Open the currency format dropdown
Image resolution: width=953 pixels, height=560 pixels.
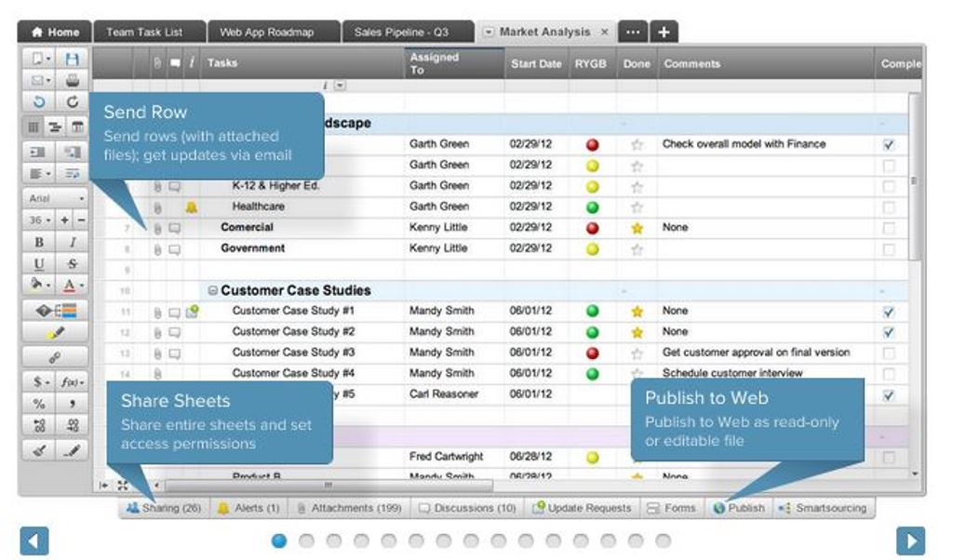point(39,382)
